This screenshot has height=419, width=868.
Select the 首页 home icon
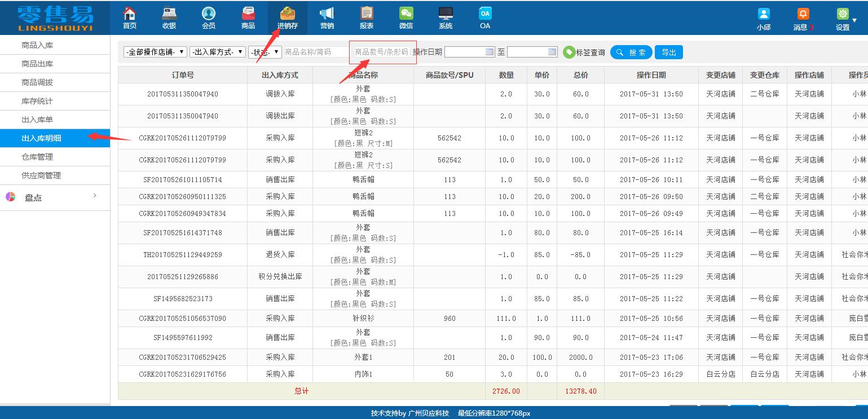(129, 17)
